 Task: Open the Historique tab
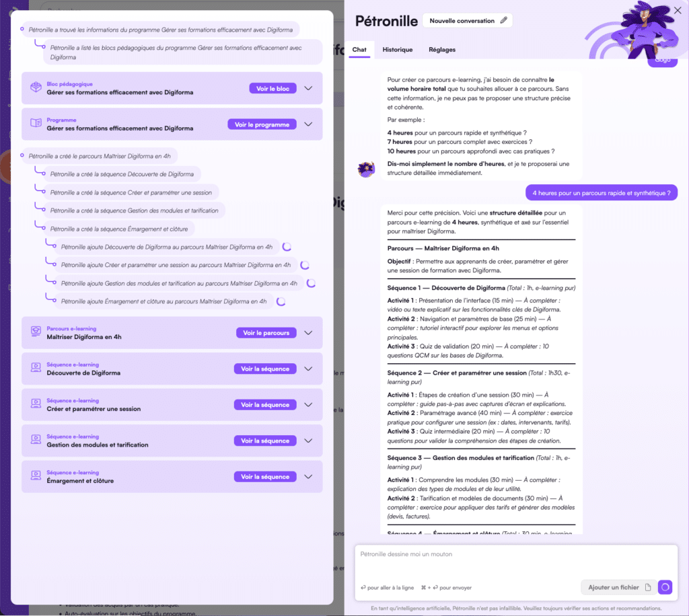click(x=397, y=50)
